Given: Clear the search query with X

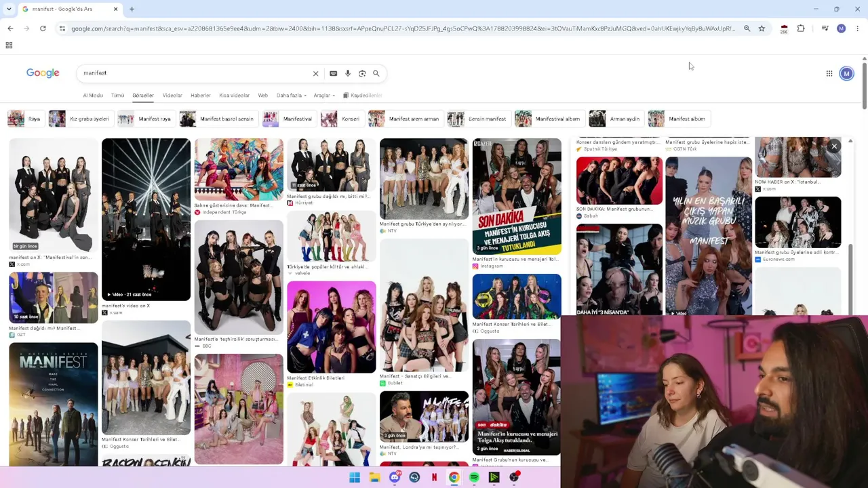Looking at the screenshot, I should [x=315, y=73].
